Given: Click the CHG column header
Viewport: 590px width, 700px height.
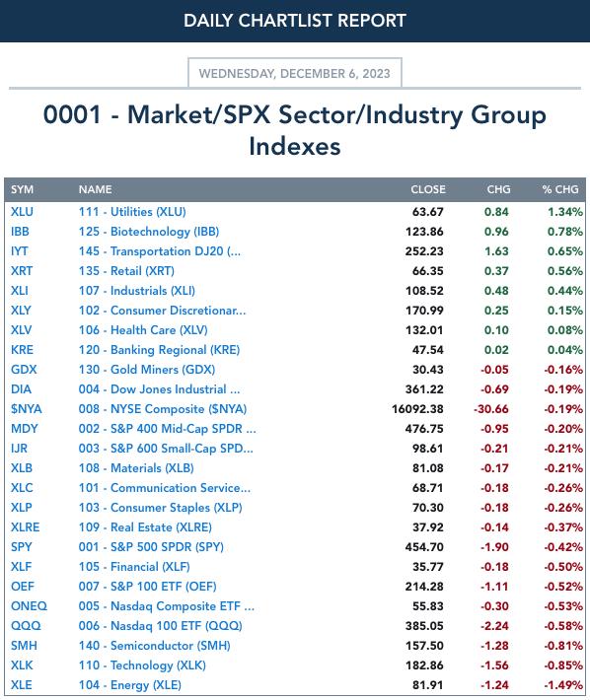Looking at the screenshot, I should click(x=498, y=189).
